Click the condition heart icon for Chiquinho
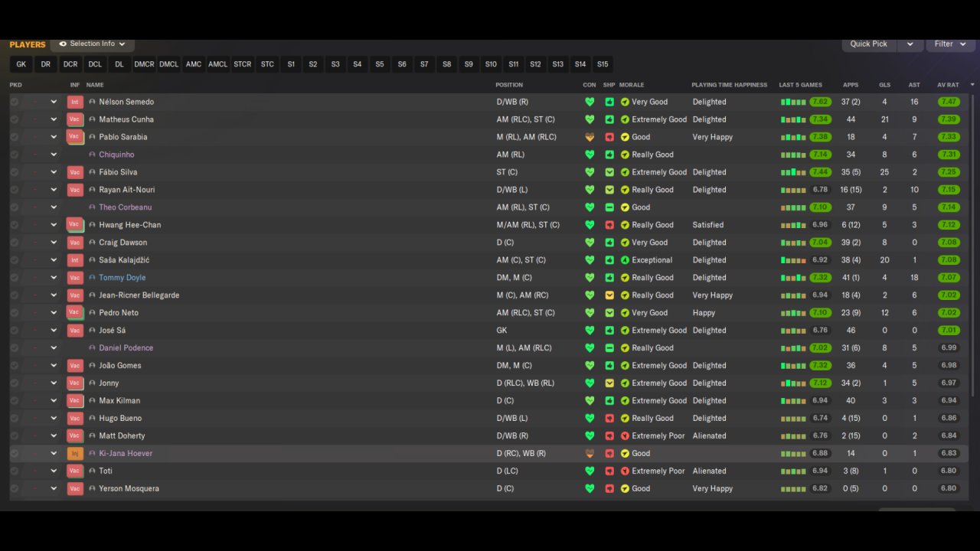Screen dimensions: 980x551 tap(590, 155)
